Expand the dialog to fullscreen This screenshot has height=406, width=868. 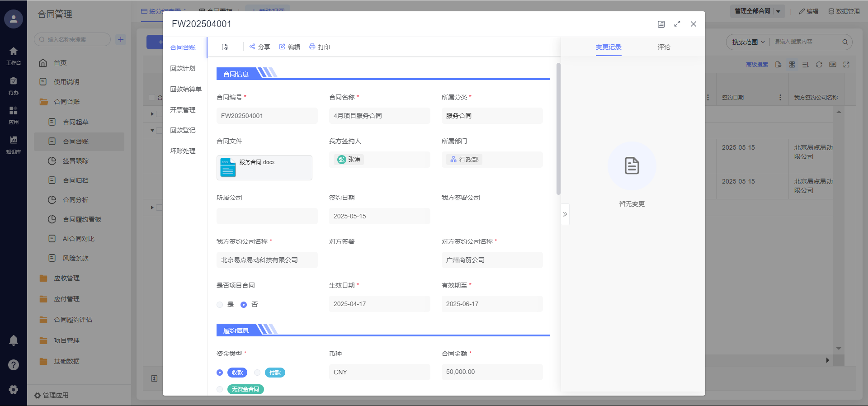[x=677, y=24]
